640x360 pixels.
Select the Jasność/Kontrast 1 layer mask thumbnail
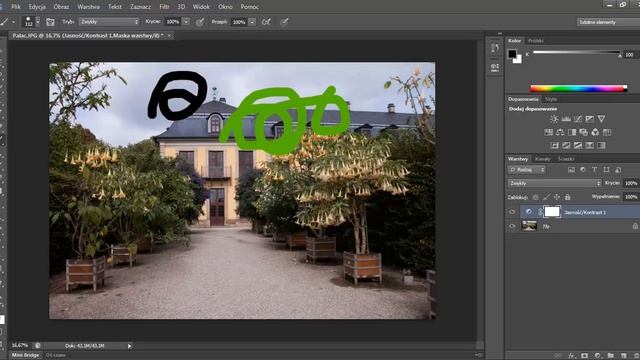pyautogui.click(x=552, y=211)
